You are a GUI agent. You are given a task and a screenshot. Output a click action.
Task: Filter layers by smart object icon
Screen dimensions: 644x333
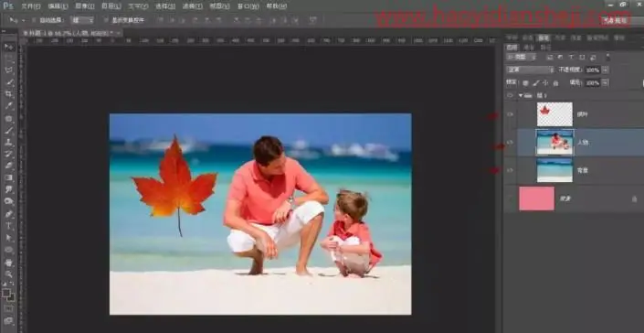(593, 57)
